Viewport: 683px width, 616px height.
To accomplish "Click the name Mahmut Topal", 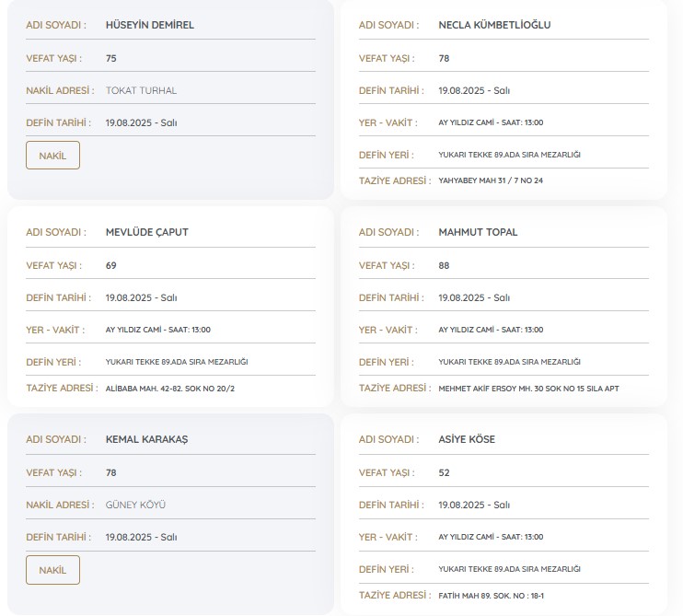I will pyautogui.click(x=478, y=232).
